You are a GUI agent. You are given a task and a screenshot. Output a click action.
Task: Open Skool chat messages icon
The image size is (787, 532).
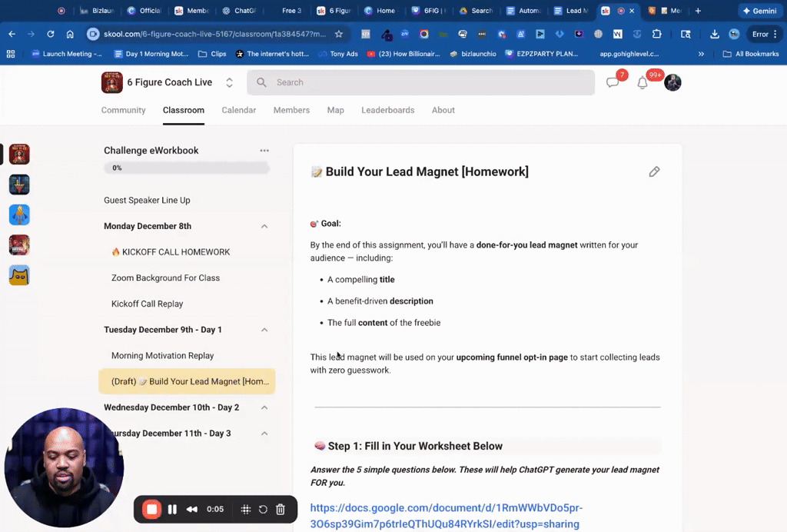coord(613,82)
